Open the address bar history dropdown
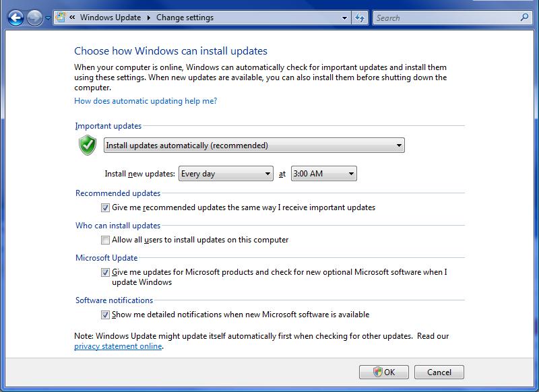Screen dimensions: 539x392 (x=344, y=18)
